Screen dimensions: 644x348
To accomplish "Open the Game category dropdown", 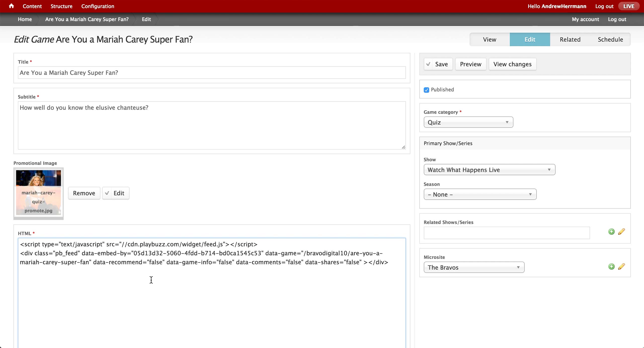I will tap(468, 122).
